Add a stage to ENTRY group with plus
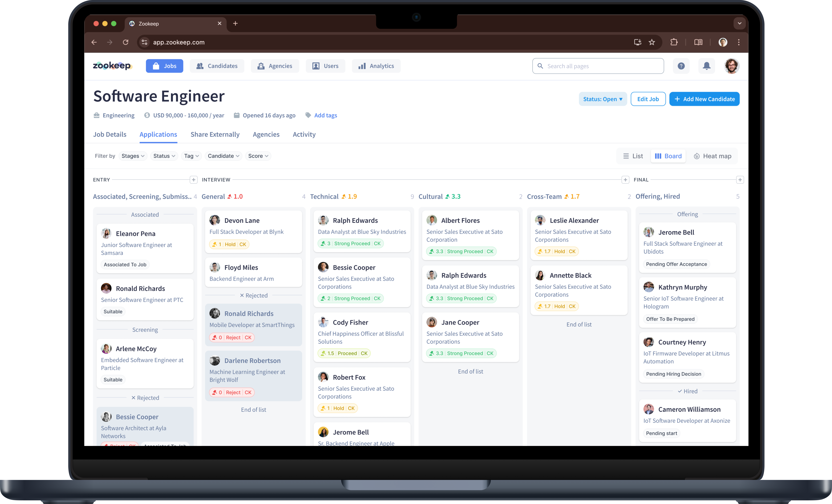 tap(193, 180)
